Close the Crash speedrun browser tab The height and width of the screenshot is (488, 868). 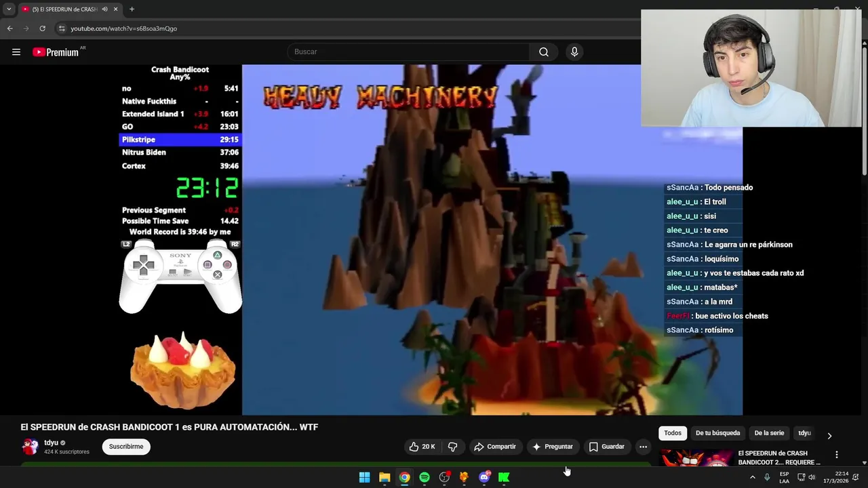(x=115, y=9)
